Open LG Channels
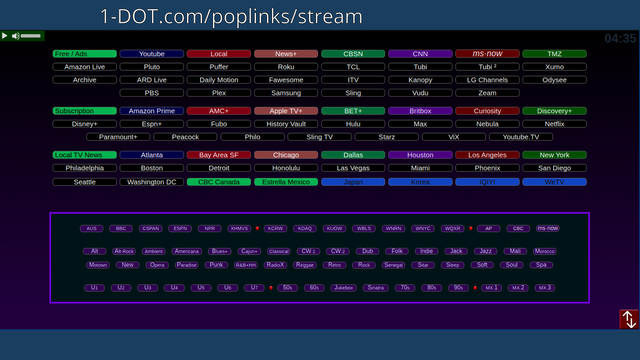The image size is (640, 360). tap(487, 80)
